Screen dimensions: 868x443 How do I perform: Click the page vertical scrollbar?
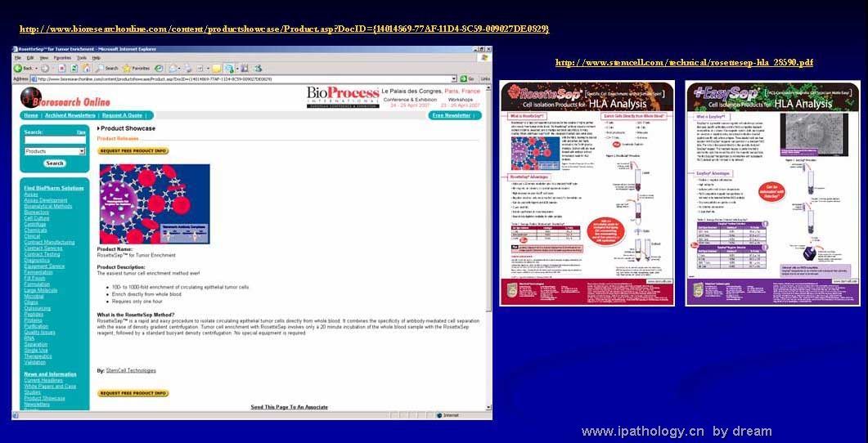pyautogui.click(x=488, y=248)
